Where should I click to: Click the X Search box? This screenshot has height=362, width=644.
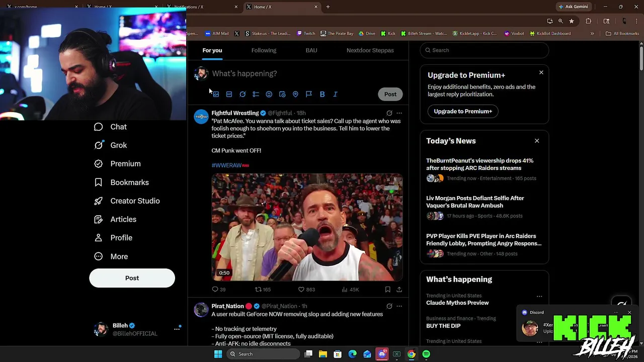485,50
